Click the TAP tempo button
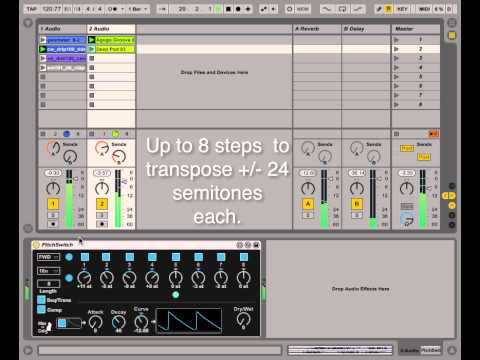 32,9
